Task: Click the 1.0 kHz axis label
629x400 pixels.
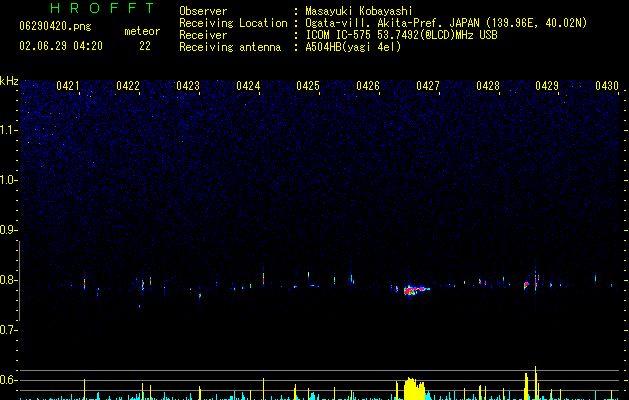Action: click(8, 180)
